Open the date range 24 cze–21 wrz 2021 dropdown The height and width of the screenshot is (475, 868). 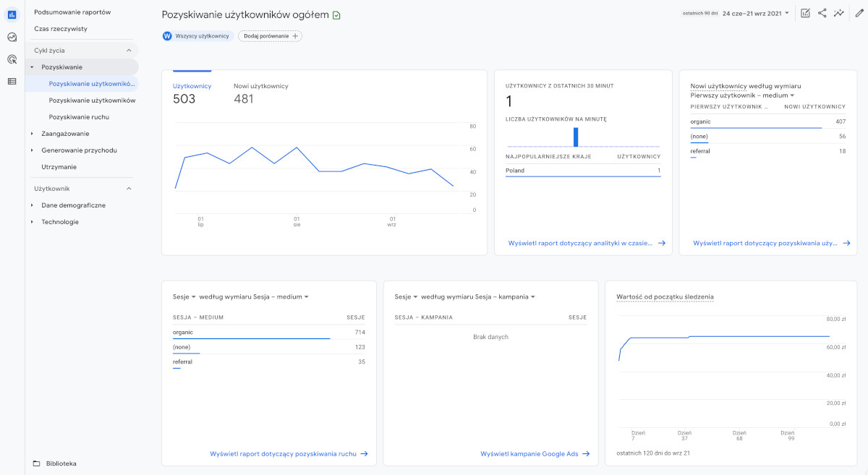(x=756, y=13)
